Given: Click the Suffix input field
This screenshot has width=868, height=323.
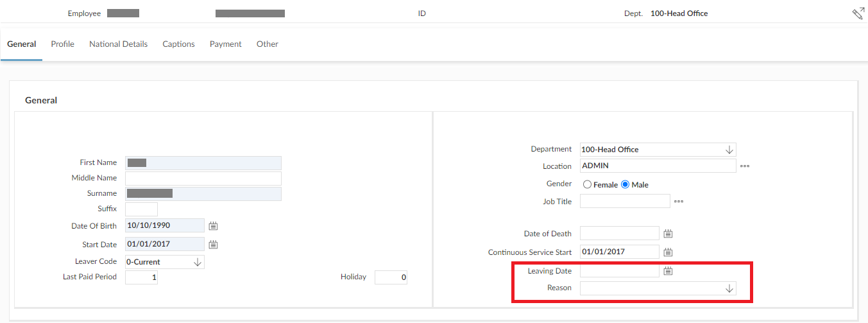Looking at the screenshot, I should click(141, 209).
